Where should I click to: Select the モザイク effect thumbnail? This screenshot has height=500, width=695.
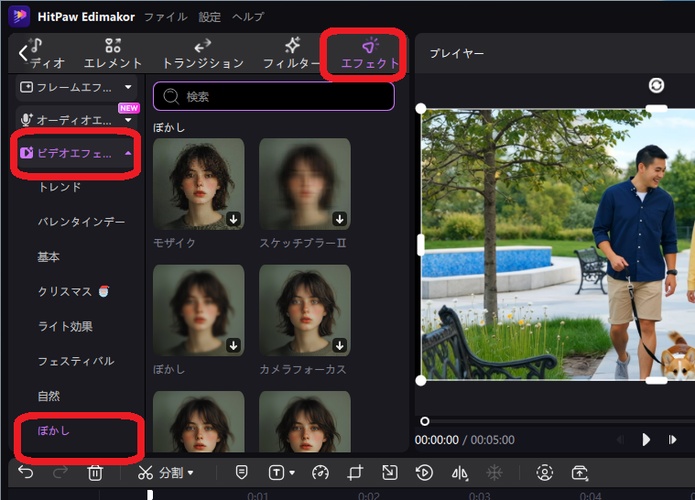(x=199, y=184)
